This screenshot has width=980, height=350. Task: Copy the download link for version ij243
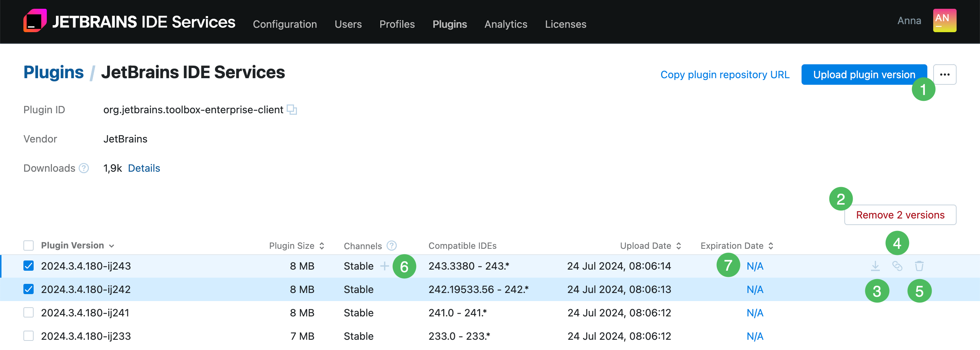coord(897,266)
